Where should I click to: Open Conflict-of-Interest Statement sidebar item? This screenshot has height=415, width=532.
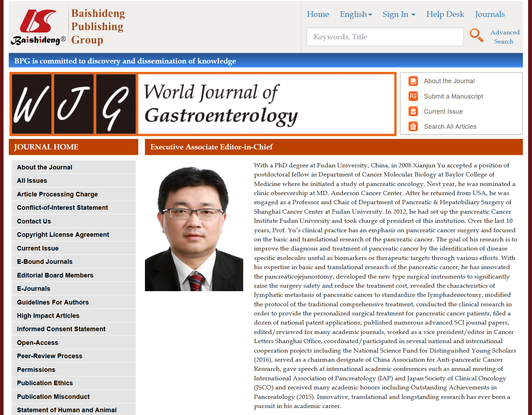74,208
